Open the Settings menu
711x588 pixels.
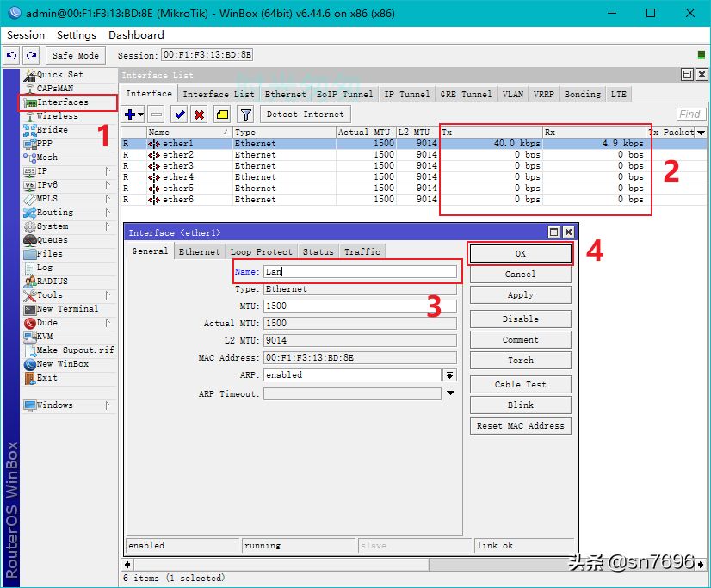(x=76, y=35)
